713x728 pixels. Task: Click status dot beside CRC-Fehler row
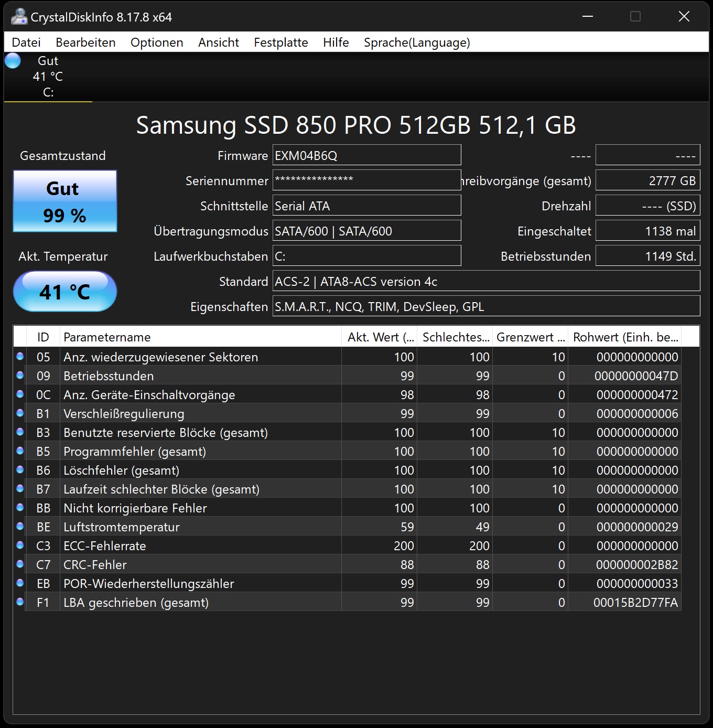click(x=20, y=564)
